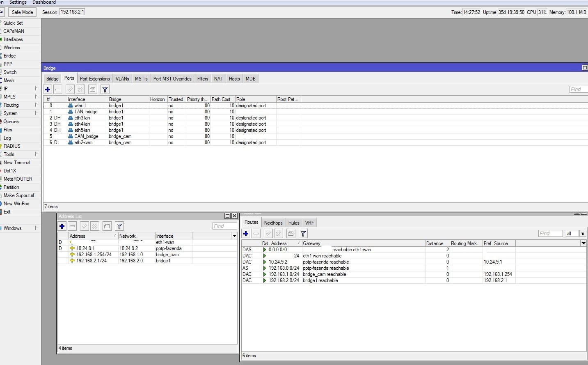Click the filter funnel icon in Routes toolbar

(303, 234)
